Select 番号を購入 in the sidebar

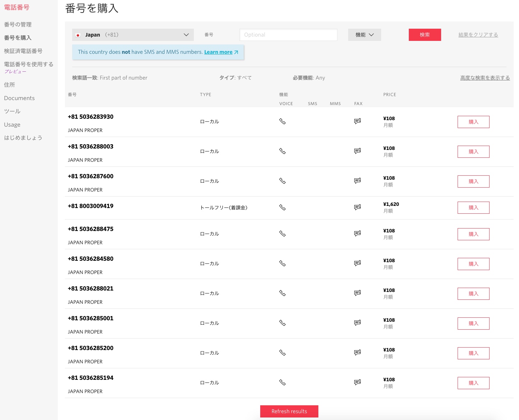click(x=18, y=38)
